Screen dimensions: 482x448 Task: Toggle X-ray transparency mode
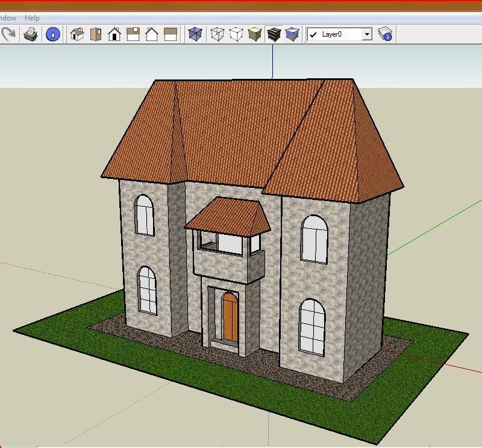tap(195, 34)
